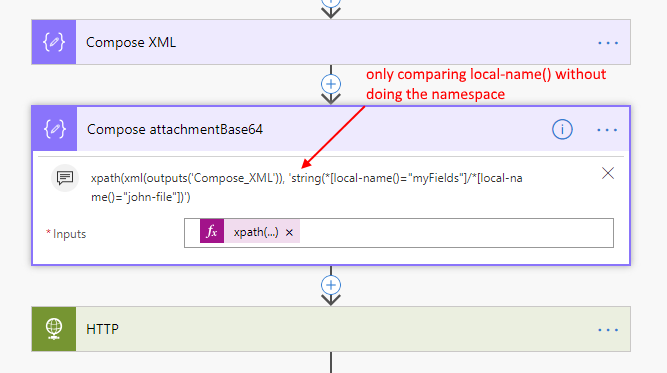Insert step between Compose XML and attachmentBase64
This screenshot has width=667, height=373.
[331, 84]
